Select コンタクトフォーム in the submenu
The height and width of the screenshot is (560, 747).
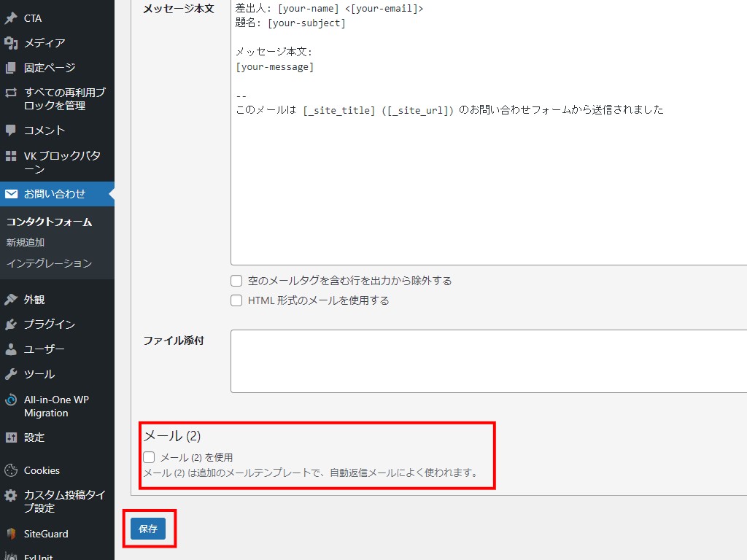click(x=49, y=222)
